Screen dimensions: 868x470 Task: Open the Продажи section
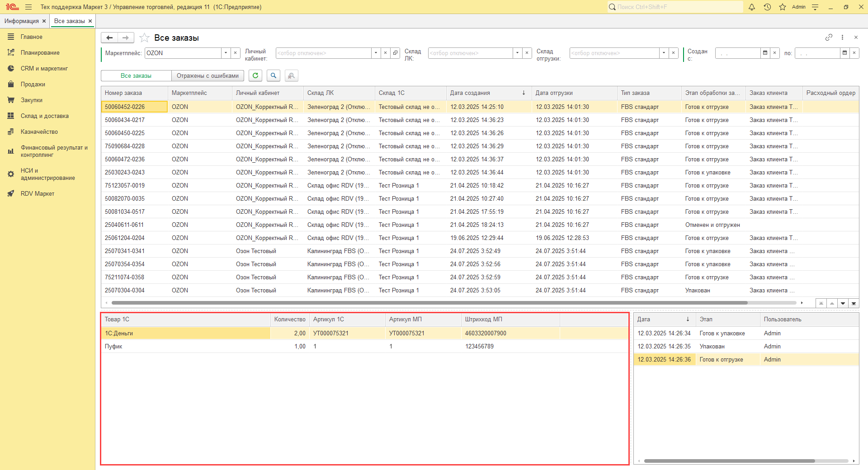pos(33,85)
